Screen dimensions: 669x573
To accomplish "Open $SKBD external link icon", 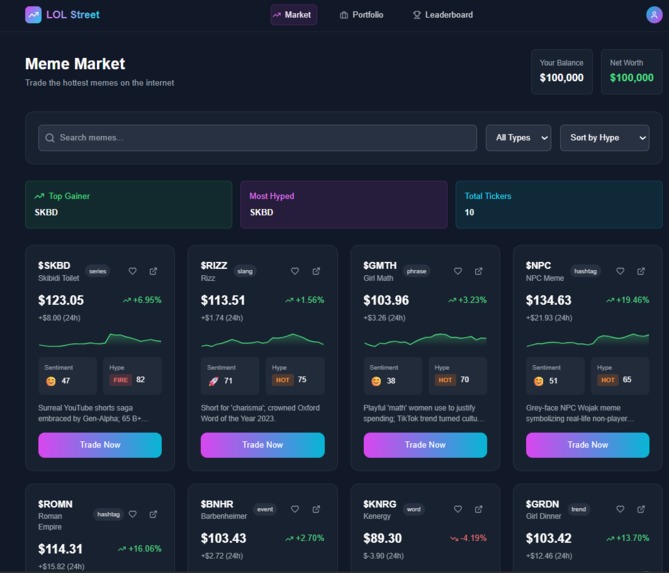I will click(x=153, y=271).
